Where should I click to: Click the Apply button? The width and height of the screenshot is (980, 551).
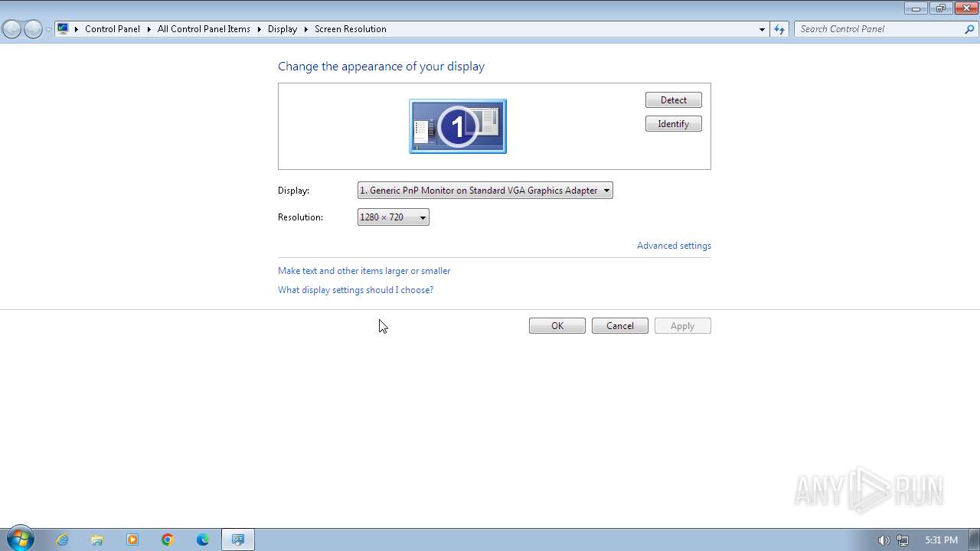point(683,326)
